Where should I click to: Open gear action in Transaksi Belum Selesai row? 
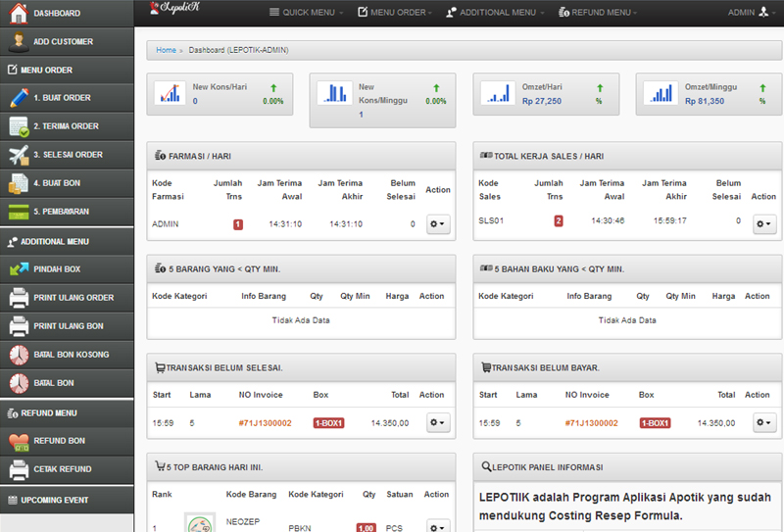[x=438, y=423]
